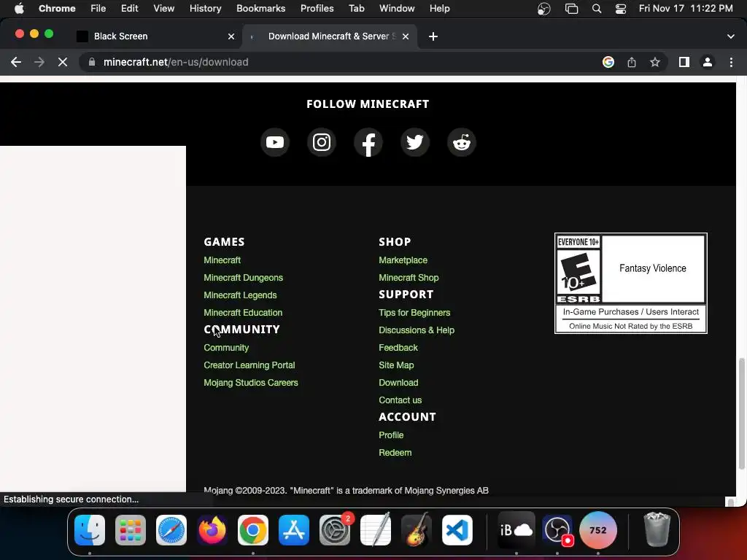
Task: Open the Minecraft Shop link
Action: click(x=409, y=278)
